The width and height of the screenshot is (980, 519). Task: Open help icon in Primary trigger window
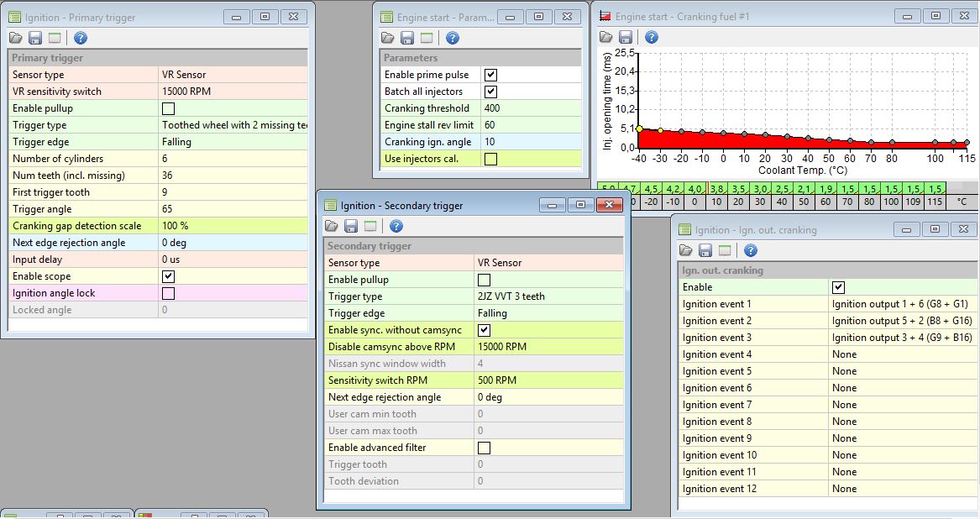coord(81,38)
